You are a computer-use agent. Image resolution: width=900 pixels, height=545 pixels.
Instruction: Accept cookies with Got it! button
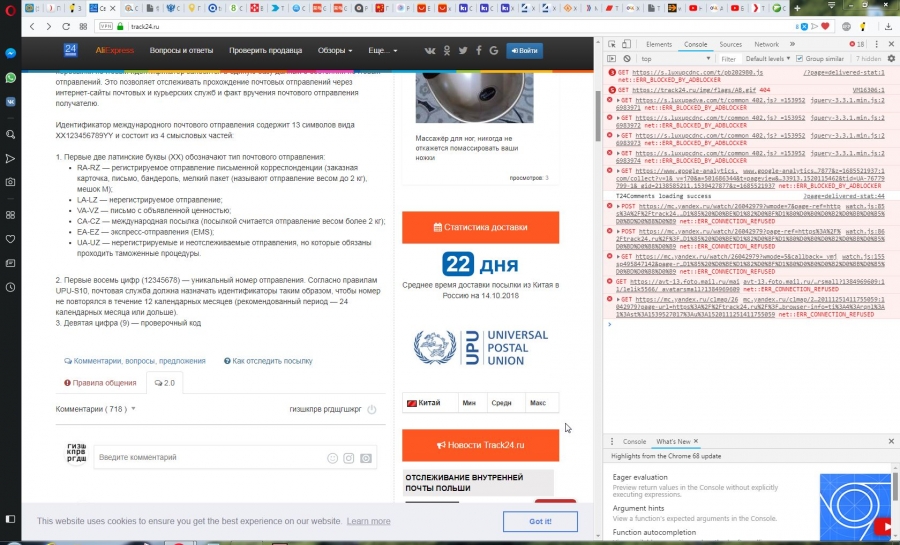tap(540, 521)
